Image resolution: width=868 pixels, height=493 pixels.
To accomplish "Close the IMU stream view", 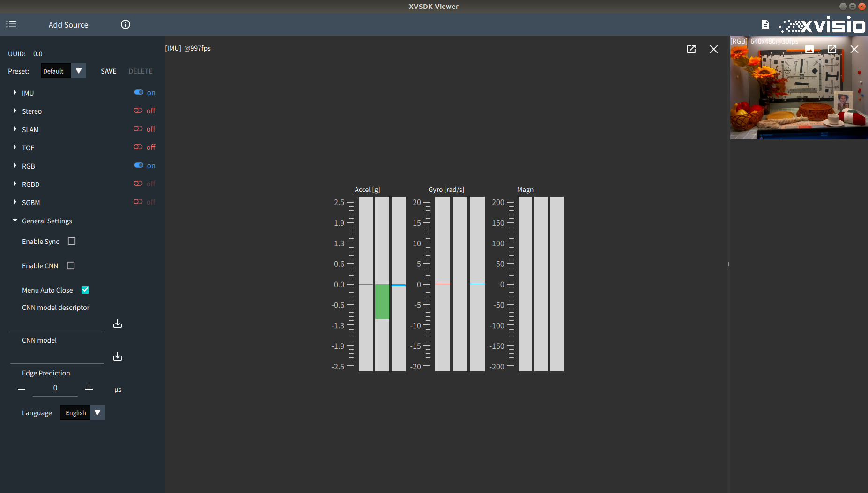I will tap(714, 49).
